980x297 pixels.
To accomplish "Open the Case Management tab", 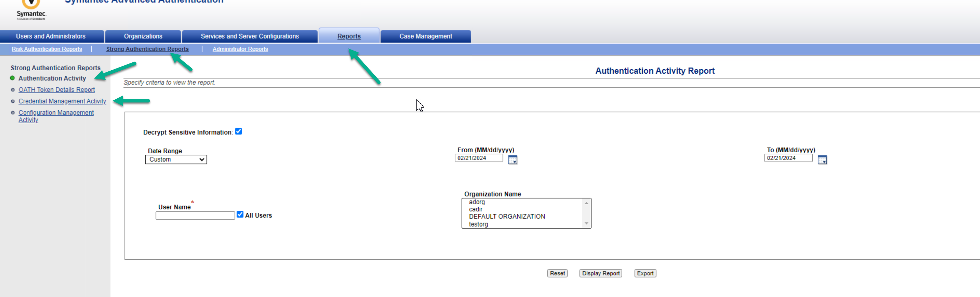I will (426, 36).
